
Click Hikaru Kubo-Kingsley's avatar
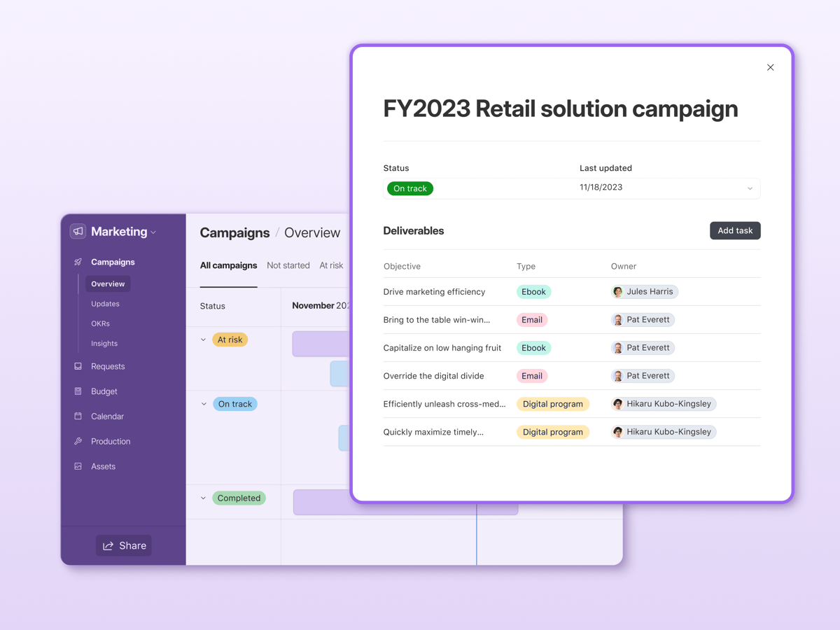[617, 404]
